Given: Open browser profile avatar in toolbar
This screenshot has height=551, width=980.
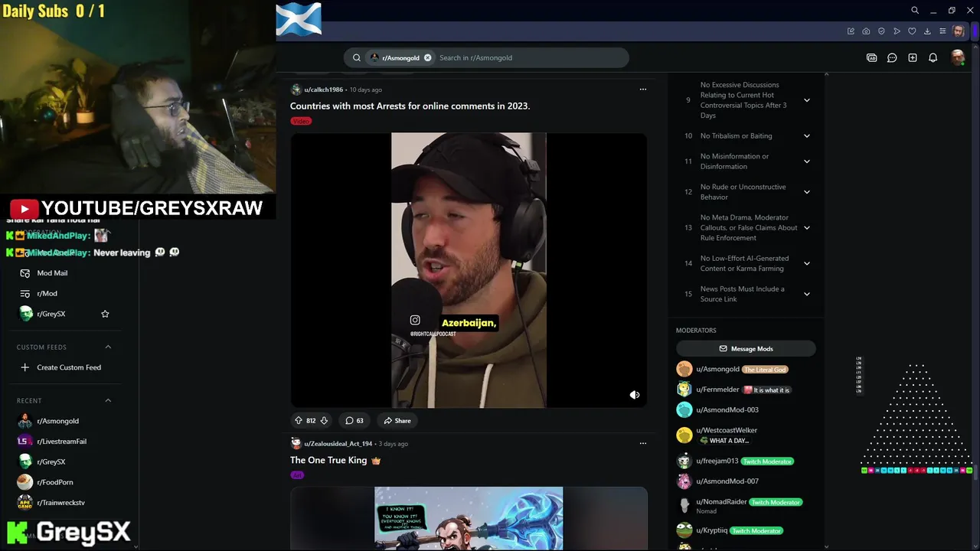Looking at the screenshot, I should tap(959, 31).
